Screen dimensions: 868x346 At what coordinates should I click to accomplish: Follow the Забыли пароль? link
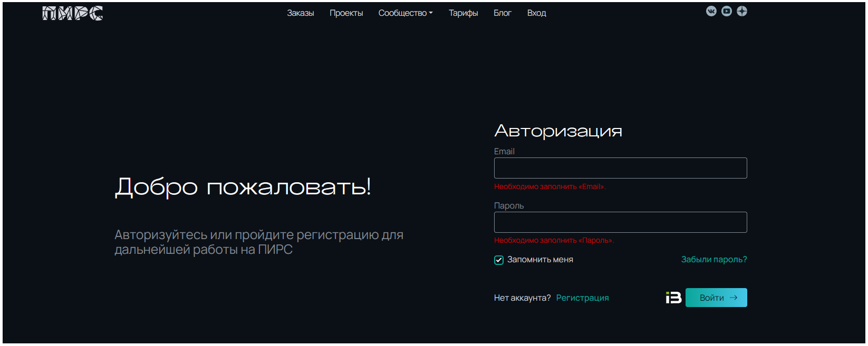[714, 259]
